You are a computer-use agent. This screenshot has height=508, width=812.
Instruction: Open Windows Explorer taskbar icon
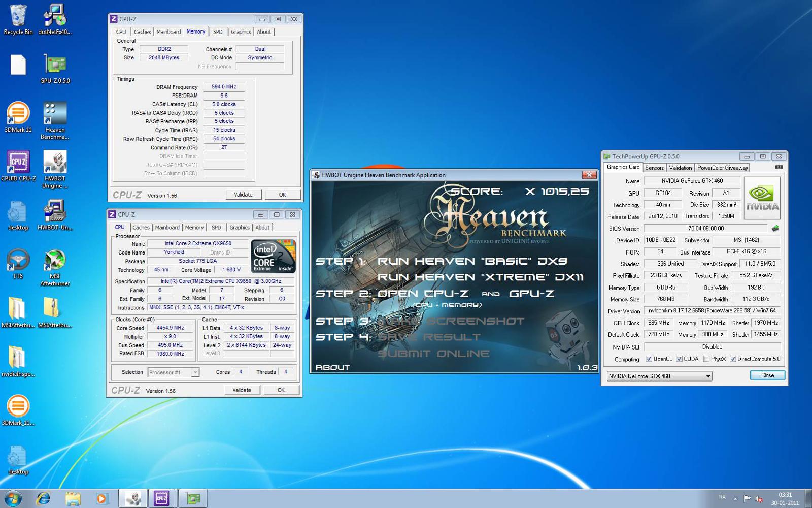click(73, 498)
